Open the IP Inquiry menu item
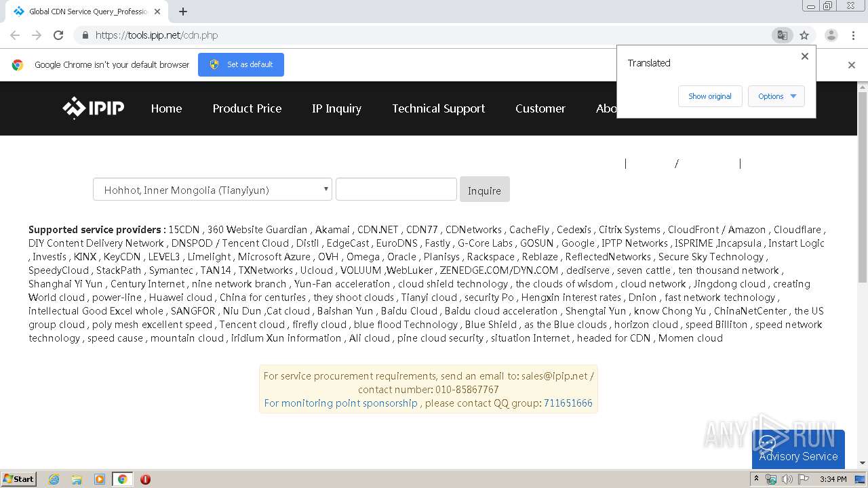Image resolution: width=868 pixels, height=488 pixels. click(336, 108)
